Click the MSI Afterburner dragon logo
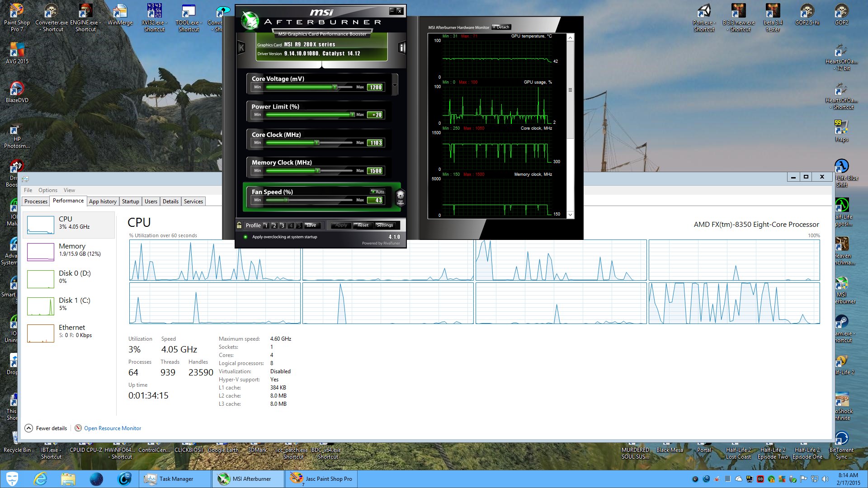This screenshot has width=868, height=488. [249, 20]
